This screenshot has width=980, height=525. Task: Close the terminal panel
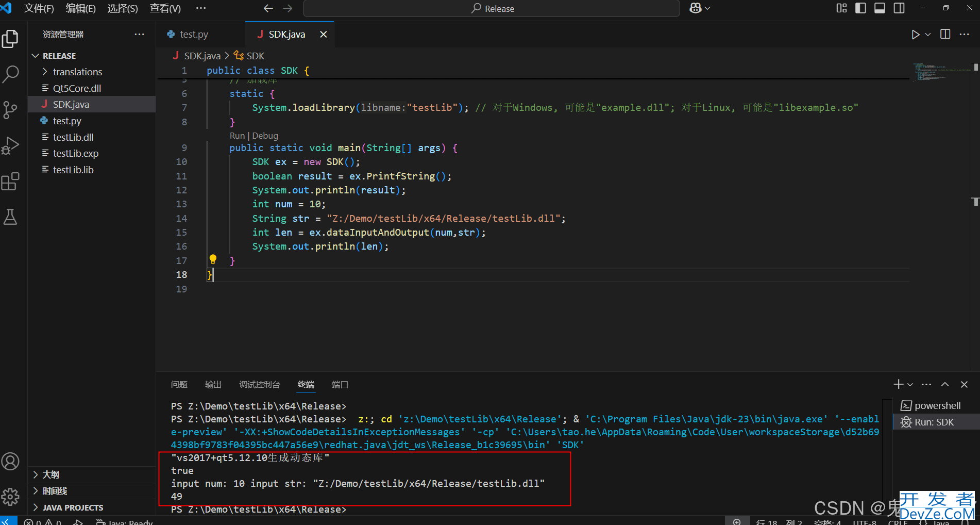(964, 384)
